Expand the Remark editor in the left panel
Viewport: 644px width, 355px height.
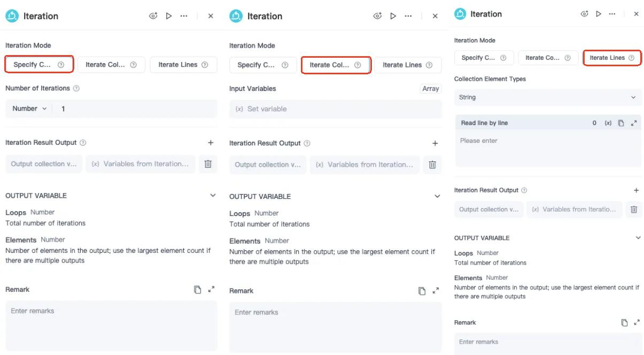211,289
